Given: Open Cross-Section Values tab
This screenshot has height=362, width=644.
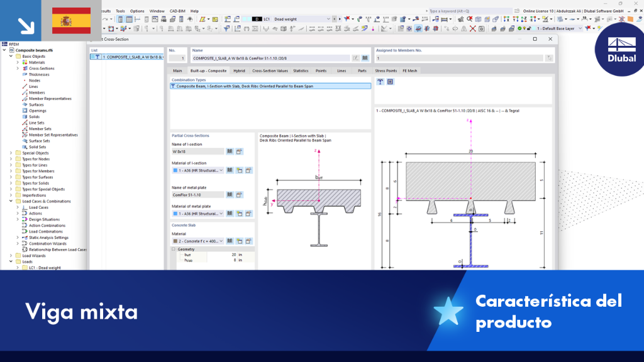Looking at the screenshot, I should coord(270,70).
